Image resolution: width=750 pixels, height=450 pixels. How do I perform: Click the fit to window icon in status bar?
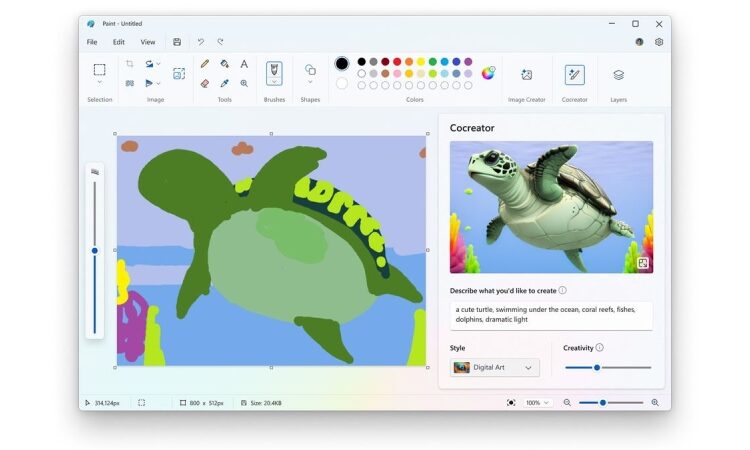tap(511, 403)
